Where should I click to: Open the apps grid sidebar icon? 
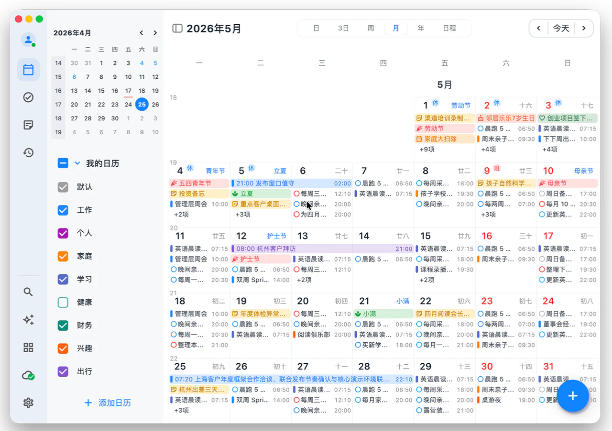point(28,347)
